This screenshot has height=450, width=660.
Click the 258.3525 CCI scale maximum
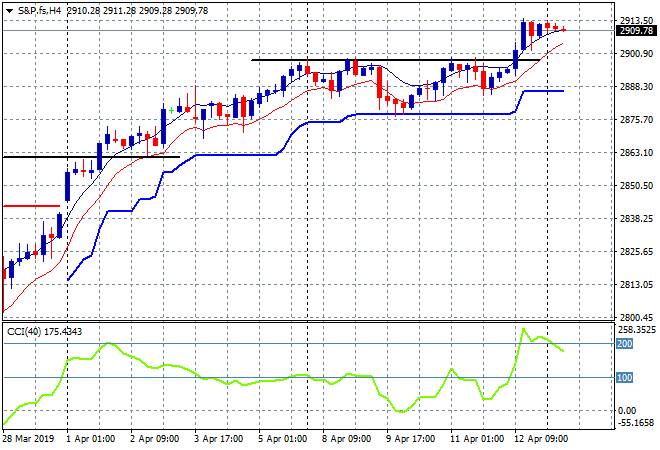point(636,330)
